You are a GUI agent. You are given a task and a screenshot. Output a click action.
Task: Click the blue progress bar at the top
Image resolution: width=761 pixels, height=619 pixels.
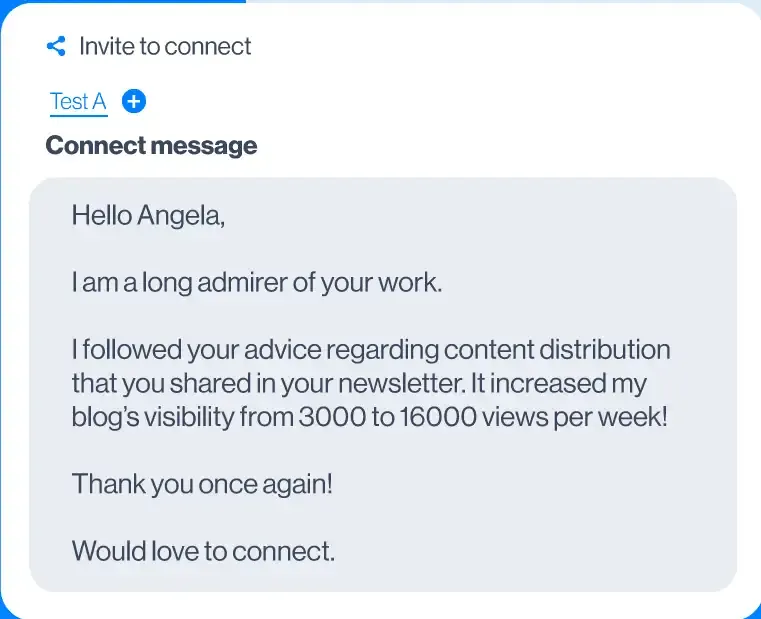pyautogui.click(x=122, y=2)
